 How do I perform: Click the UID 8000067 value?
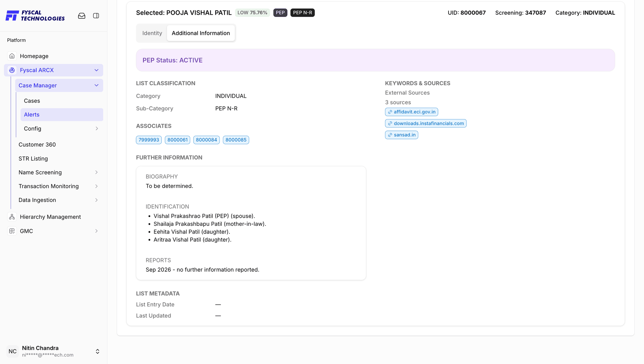[473, 13]
